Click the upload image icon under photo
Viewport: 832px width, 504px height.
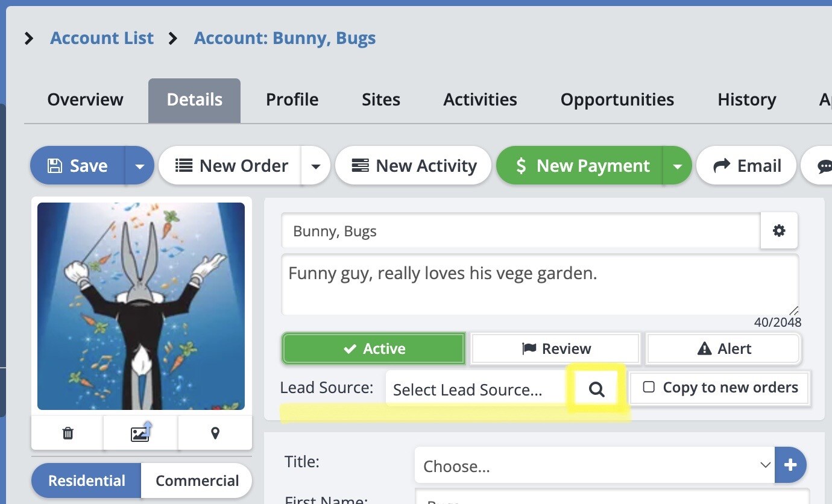click(x=140, y=433)
